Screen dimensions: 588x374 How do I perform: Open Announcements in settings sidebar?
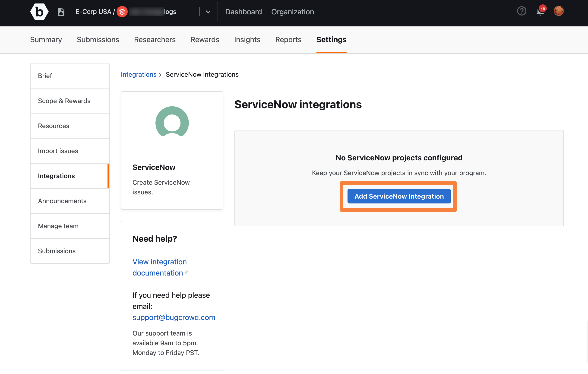70,201
